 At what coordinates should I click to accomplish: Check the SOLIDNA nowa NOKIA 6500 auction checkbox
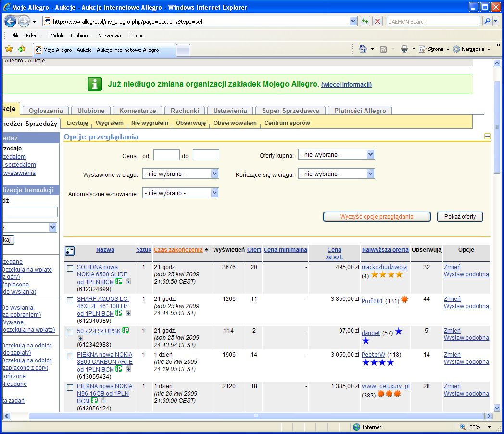70,268
